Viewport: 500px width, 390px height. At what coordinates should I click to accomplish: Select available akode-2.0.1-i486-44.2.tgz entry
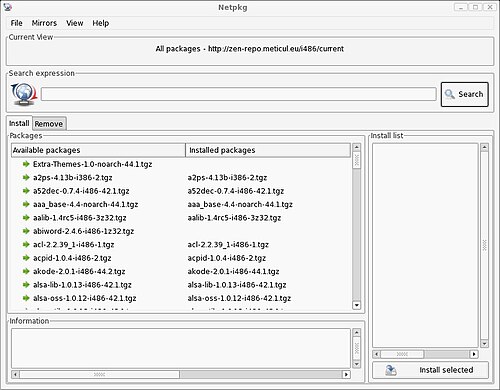(x=79, y=271)
